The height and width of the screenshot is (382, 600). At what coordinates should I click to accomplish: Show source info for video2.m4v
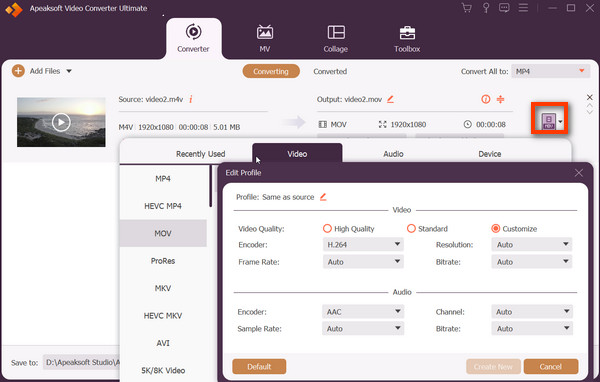tap(191, 99)
